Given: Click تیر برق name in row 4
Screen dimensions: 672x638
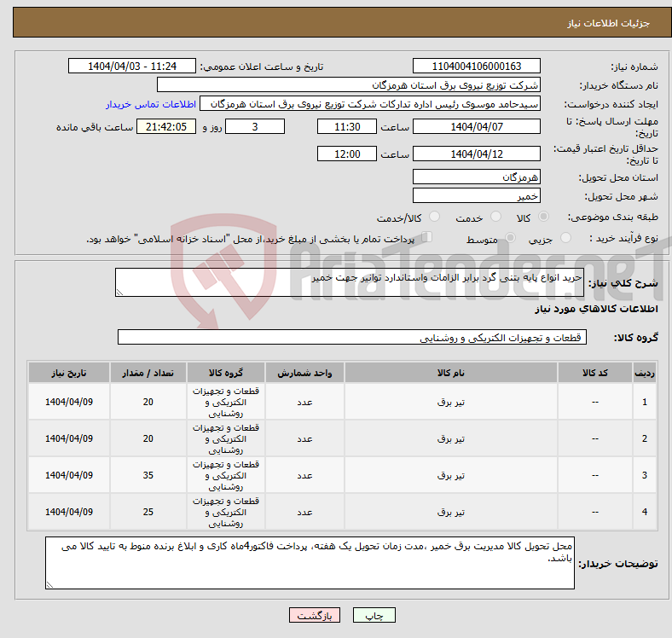Looking at the screenshot, I should (x=451, y=512).
